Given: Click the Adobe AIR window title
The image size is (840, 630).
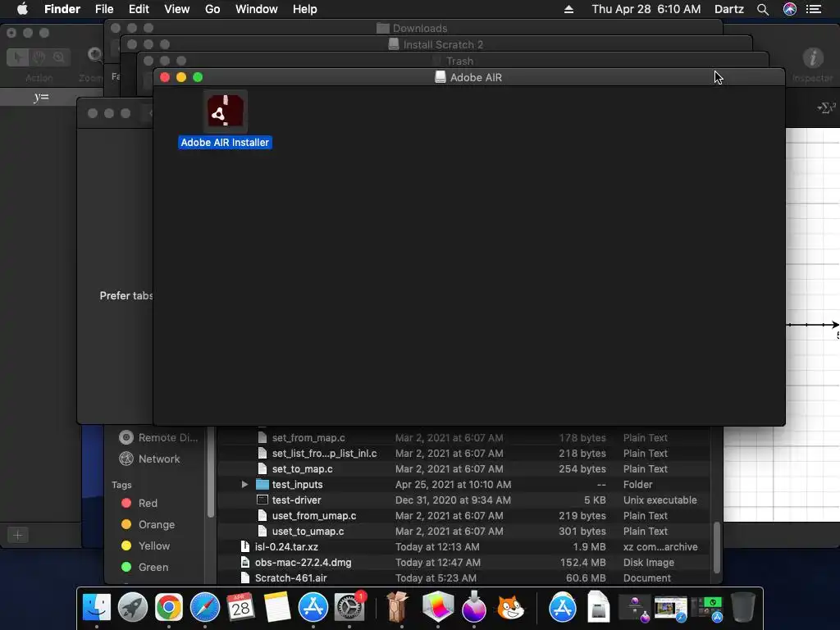Looking at the screenshot, I should 476,77.
